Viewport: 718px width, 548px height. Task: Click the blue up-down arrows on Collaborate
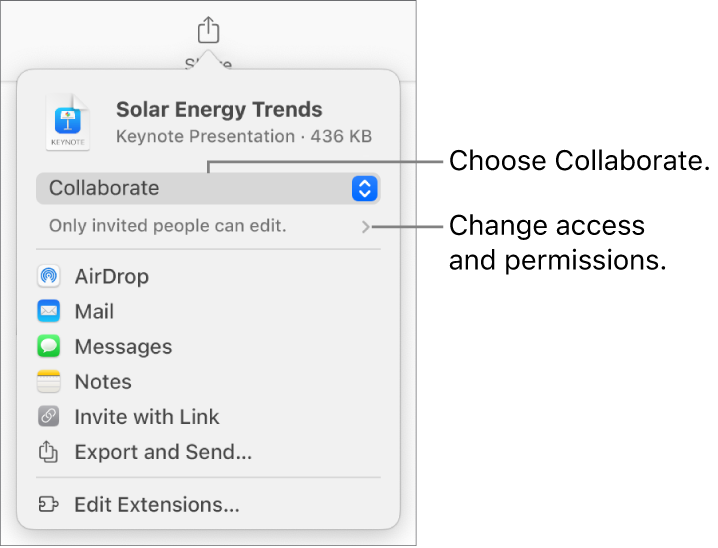tap(365, 188)
